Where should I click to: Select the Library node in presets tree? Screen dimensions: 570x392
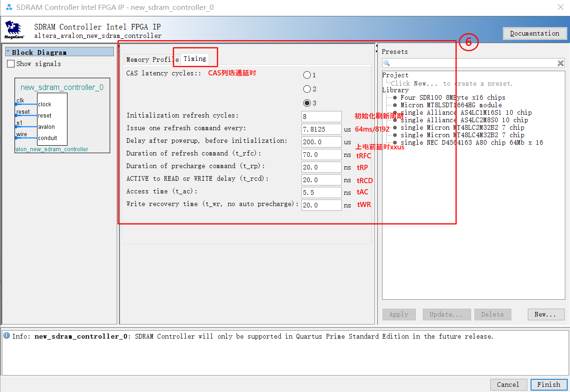[x=395, y=90]
